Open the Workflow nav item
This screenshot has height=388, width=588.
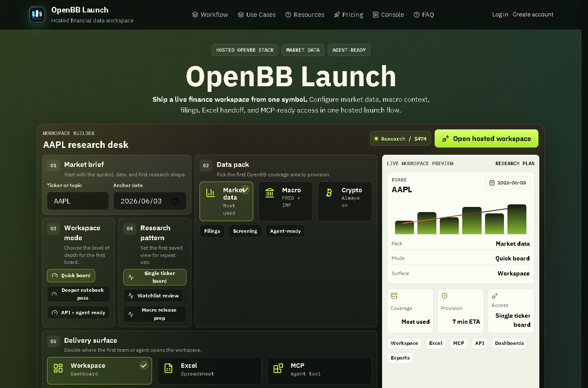point(210,15)
